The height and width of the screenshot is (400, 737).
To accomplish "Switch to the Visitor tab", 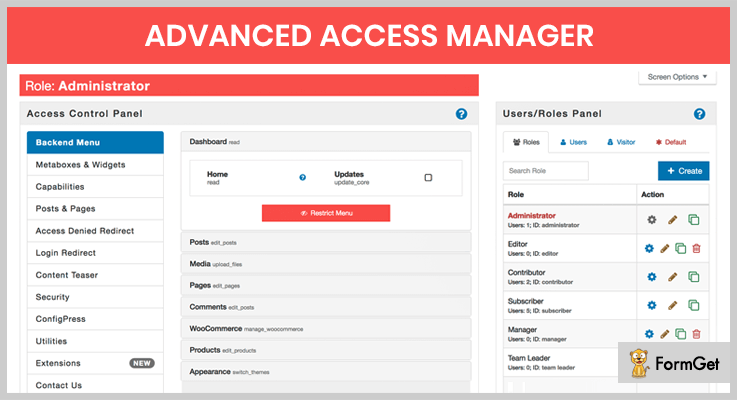I will pos(620,142).
